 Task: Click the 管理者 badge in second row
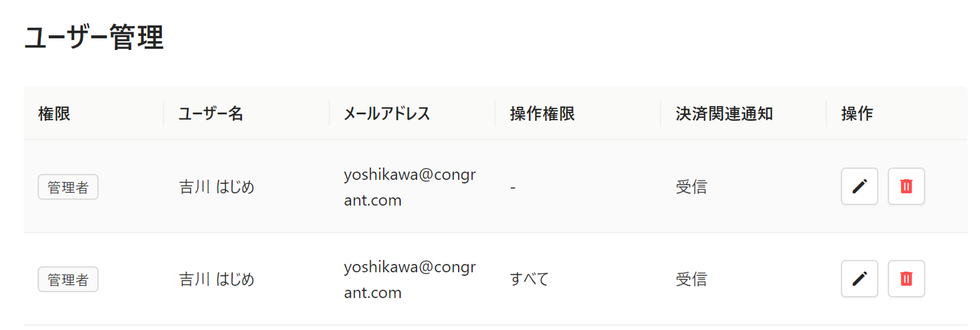tap(68, 279)
